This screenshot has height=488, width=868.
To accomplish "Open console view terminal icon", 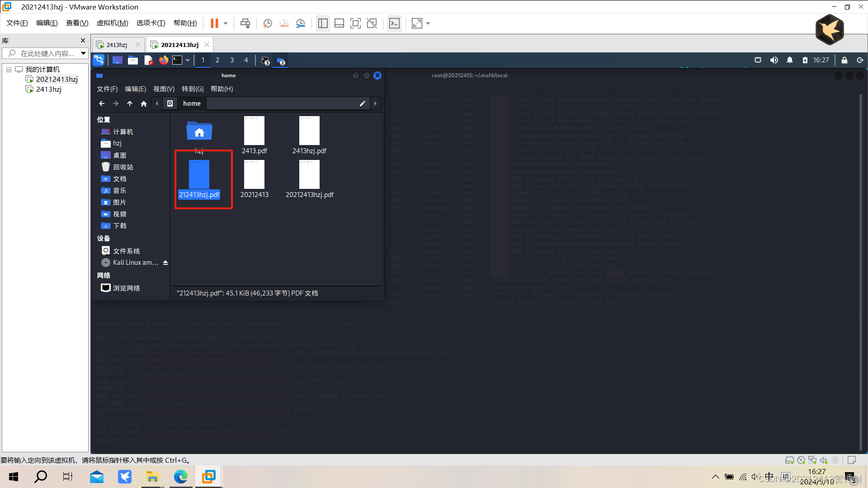I will (x=394, y=23).
